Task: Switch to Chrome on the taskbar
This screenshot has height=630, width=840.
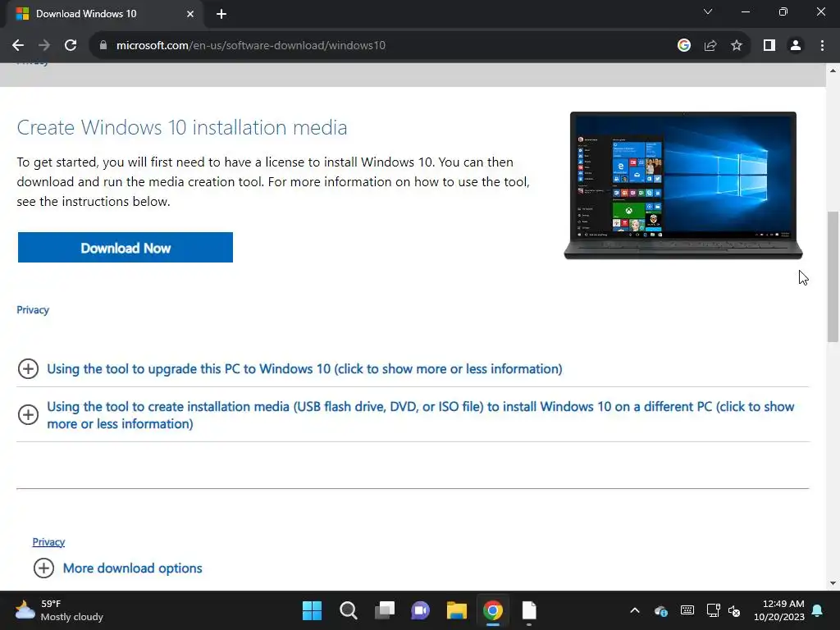Action: click(x=493, y=610)
